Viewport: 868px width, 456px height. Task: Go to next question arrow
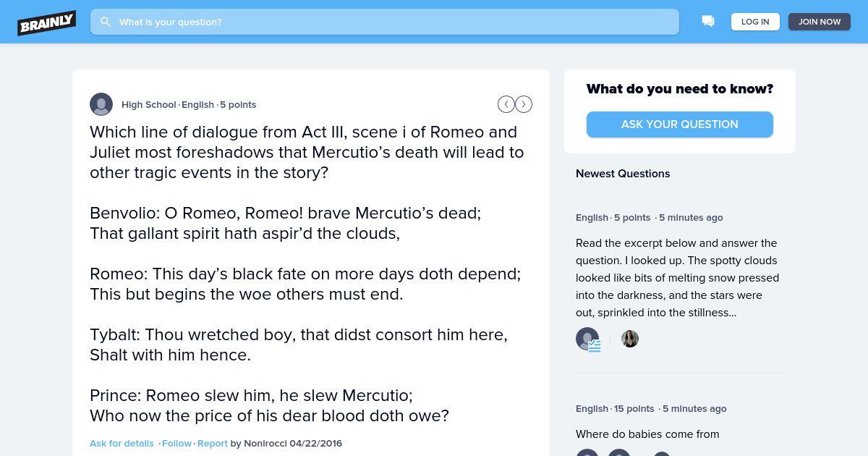pyautogui.click(x=524, y=104)
